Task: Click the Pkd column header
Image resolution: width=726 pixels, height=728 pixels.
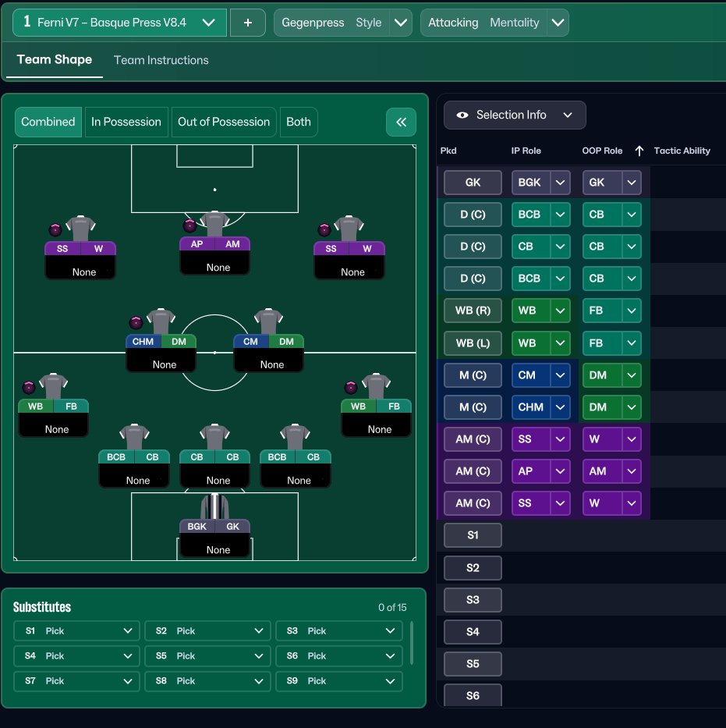Action: (x=448, y=151)
